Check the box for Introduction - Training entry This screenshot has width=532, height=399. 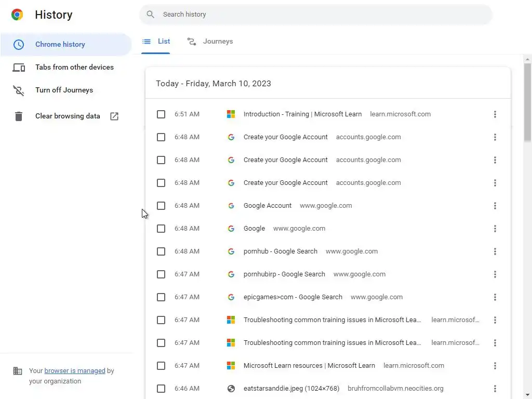coord(161,114)
